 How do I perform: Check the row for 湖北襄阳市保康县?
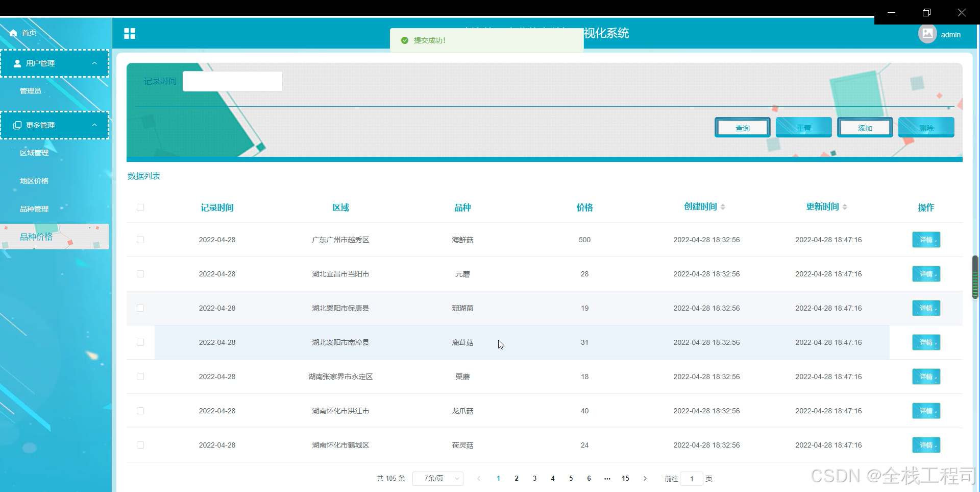click(x=140, y=308)
